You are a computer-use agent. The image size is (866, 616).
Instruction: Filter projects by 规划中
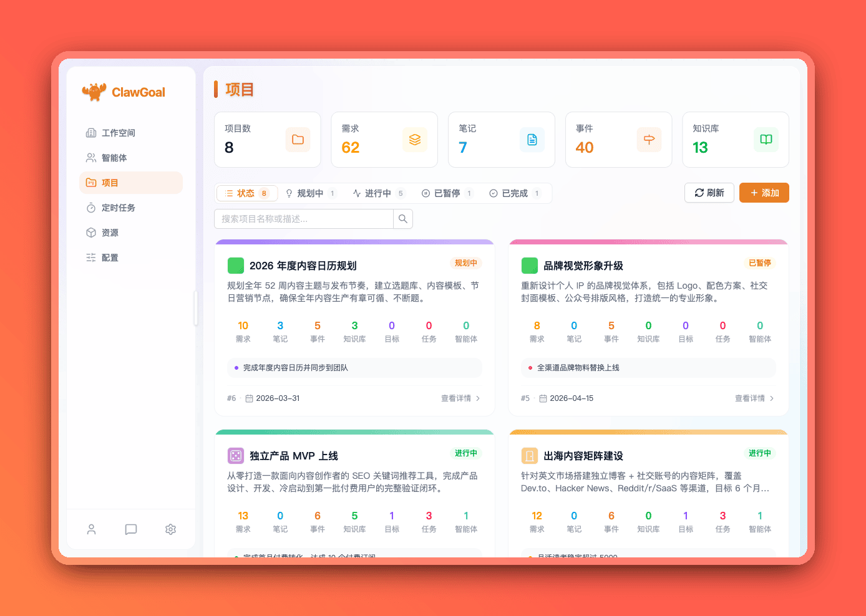[311, 193]
